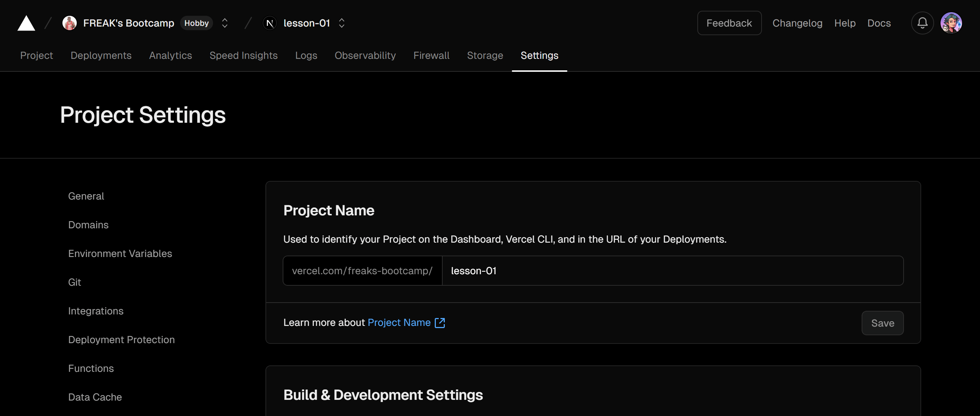Image resolution: width=980 pixels, height=416 pixels.
Task: Click the external link icon beside Project Name
Action: point(440,323)
